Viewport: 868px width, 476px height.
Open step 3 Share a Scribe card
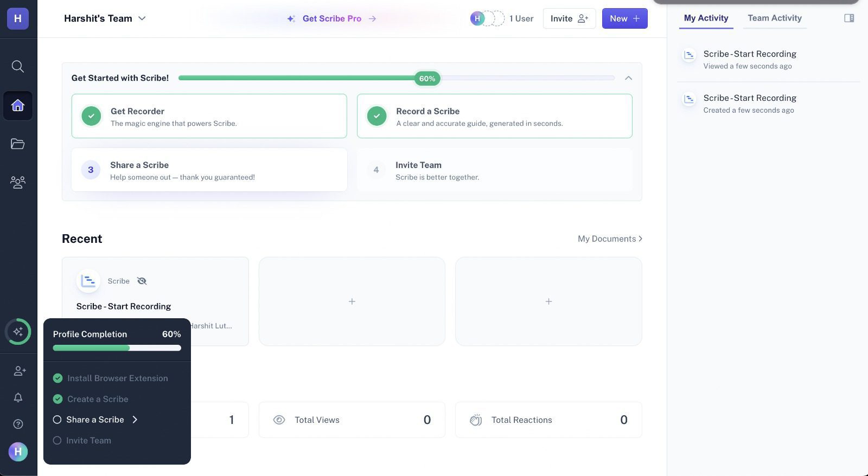click(x=209, y=170)
